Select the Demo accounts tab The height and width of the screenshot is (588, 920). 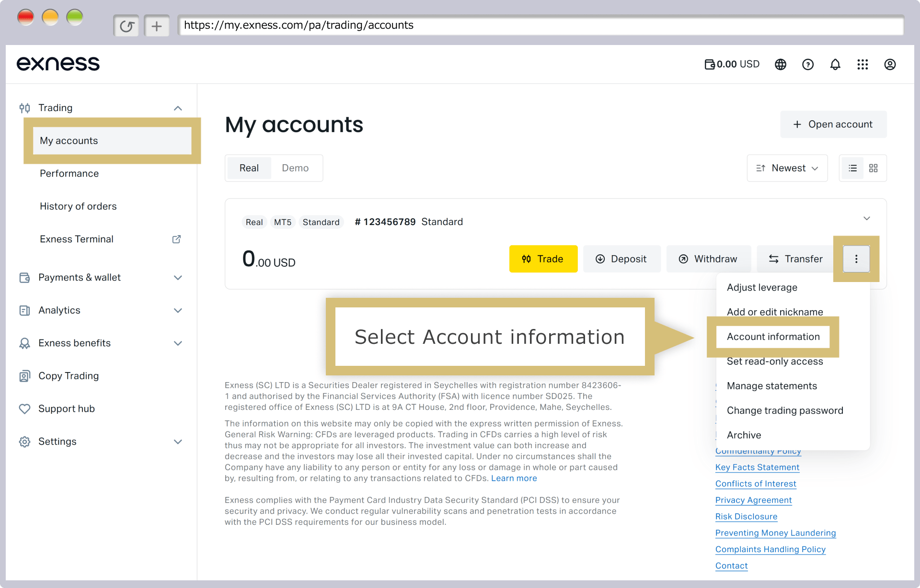click(x=295, y=168)
